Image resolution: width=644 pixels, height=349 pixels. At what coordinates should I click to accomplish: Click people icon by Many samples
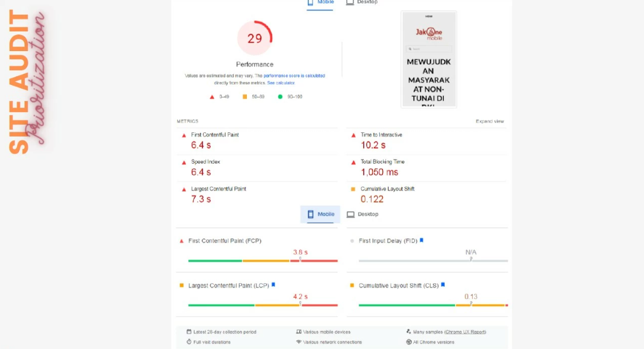pos(409,332)
